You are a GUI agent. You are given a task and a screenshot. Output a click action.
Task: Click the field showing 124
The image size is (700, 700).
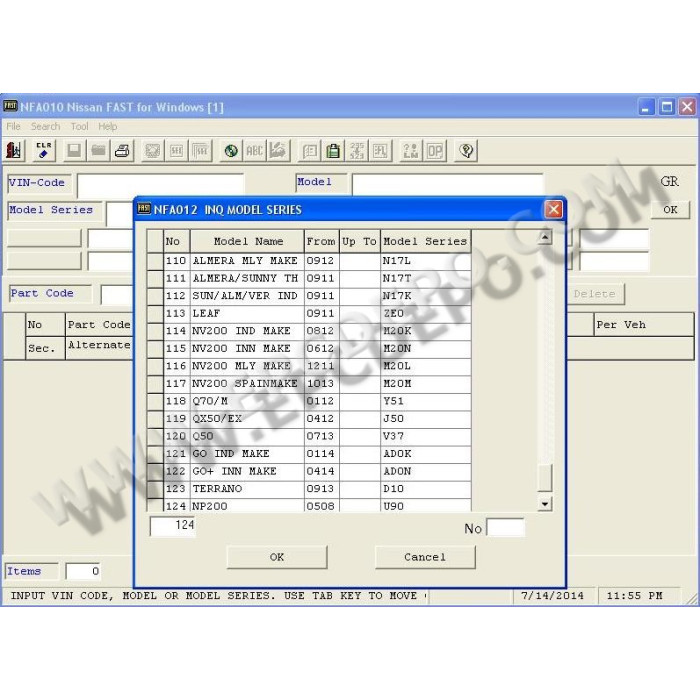coord(173,526)
